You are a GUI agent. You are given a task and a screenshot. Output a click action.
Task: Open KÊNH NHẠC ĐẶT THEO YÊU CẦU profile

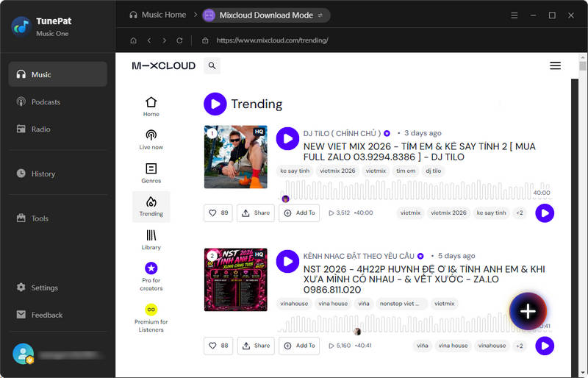(x=359, y=256)
